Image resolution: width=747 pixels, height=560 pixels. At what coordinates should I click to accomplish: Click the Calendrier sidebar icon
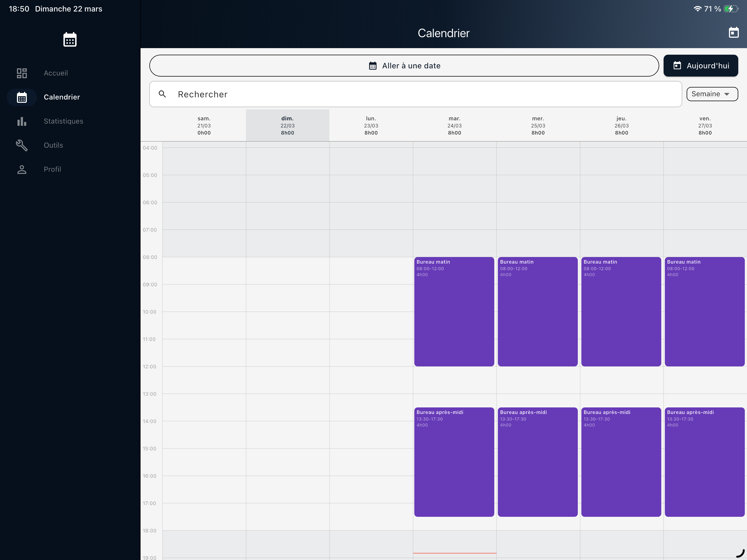[22, 97]
